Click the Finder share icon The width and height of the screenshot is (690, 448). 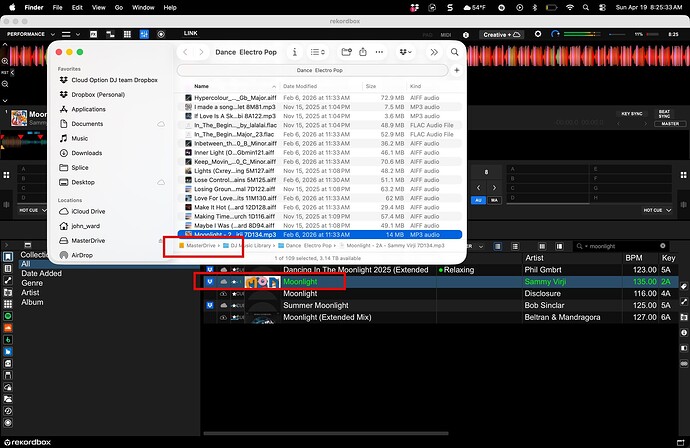coord(363,52)
